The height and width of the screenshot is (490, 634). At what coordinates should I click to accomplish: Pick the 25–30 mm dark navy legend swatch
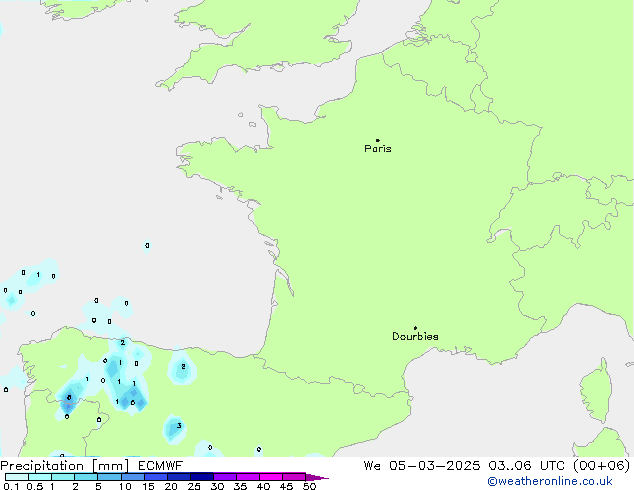[202, 477]
